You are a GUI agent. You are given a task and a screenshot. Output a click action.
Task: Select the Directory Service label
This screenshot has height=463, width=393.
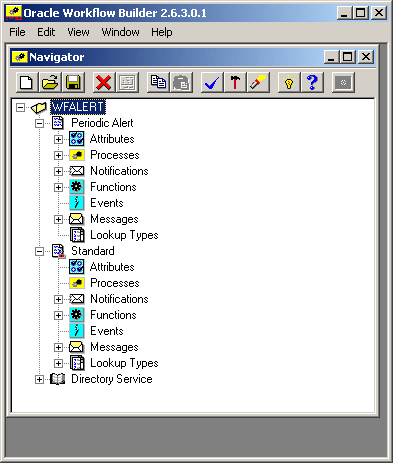(x=112, y=379)
